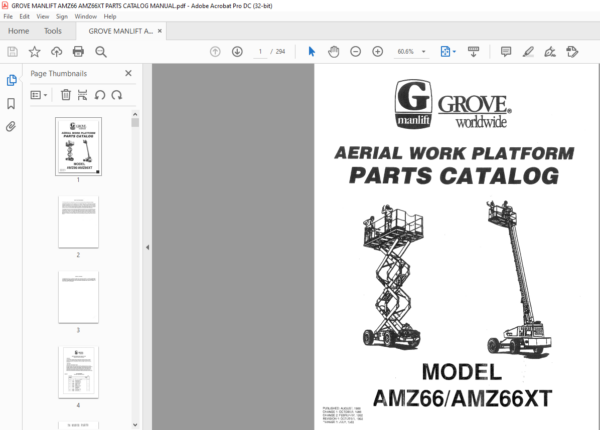Click the scrolling mode keyboard icon
Image resolution: width=600 pixels, height=430 pixels.
pyautogui.click(x=473, y=52)
